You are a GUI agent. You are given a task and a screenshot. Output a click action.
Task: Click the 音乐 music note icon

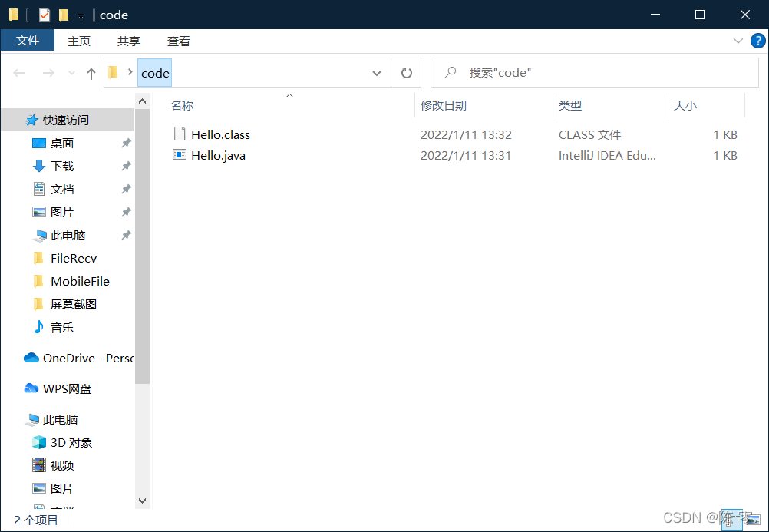38,327
